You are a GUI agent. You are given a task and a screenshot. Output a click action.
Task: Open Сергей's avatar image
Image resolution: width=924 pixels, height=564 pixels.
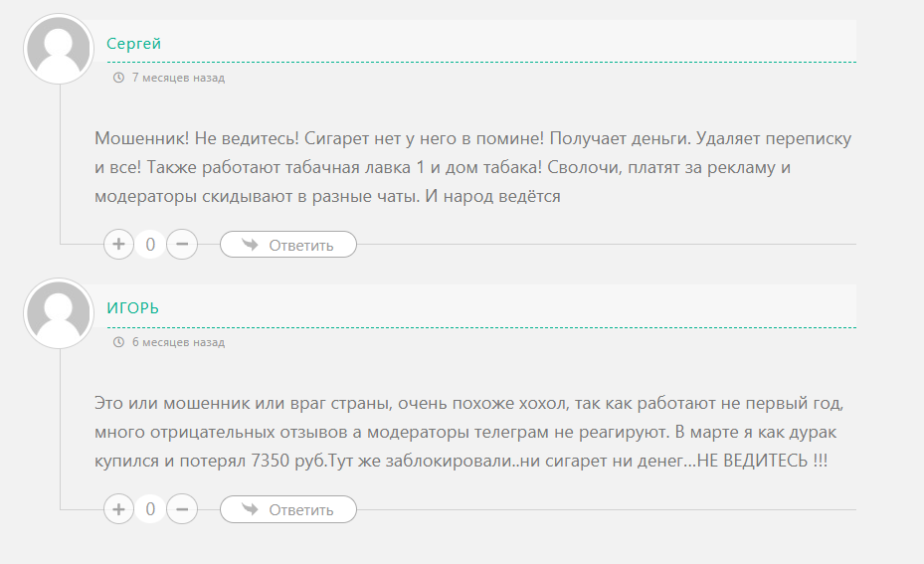[x=59, y=49]
